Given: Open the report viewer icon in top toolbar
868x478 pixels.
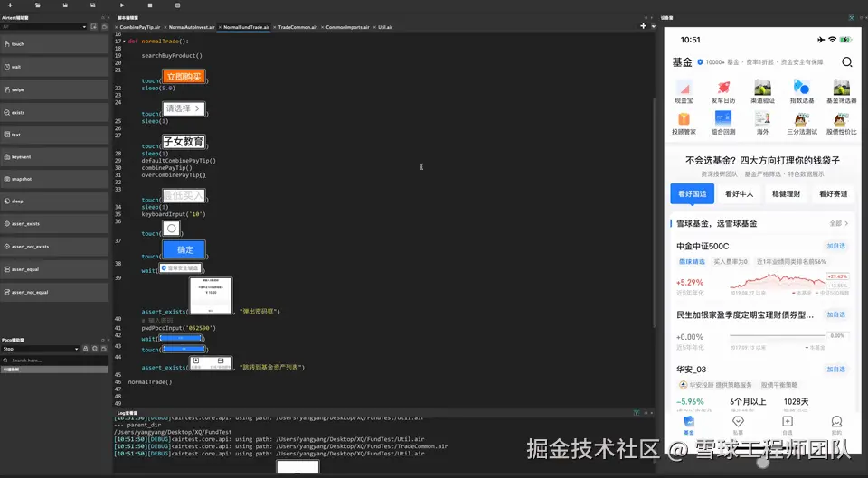Looking at the screenshot, I should tap(178, 5).
